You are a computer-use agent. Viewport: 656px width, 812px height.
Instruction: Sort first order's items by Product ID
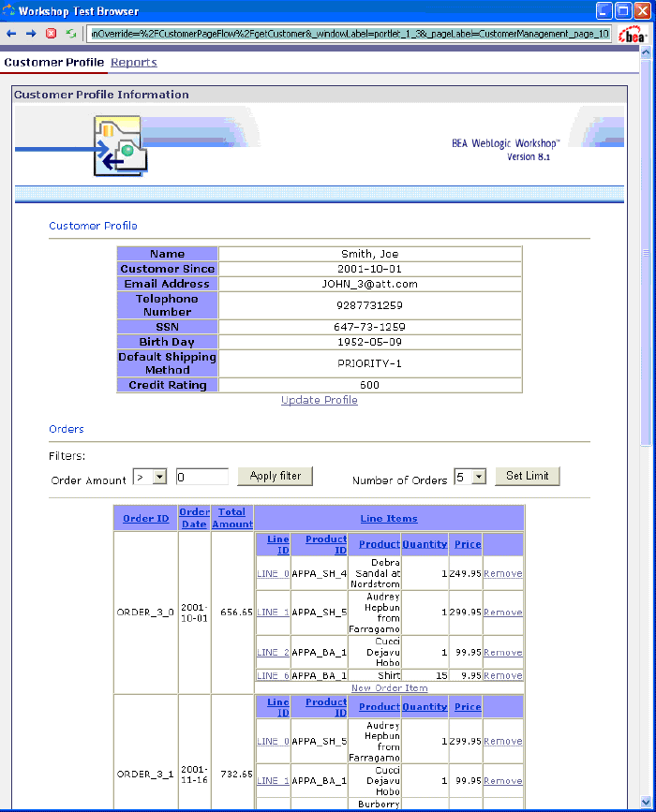point(326,544)
